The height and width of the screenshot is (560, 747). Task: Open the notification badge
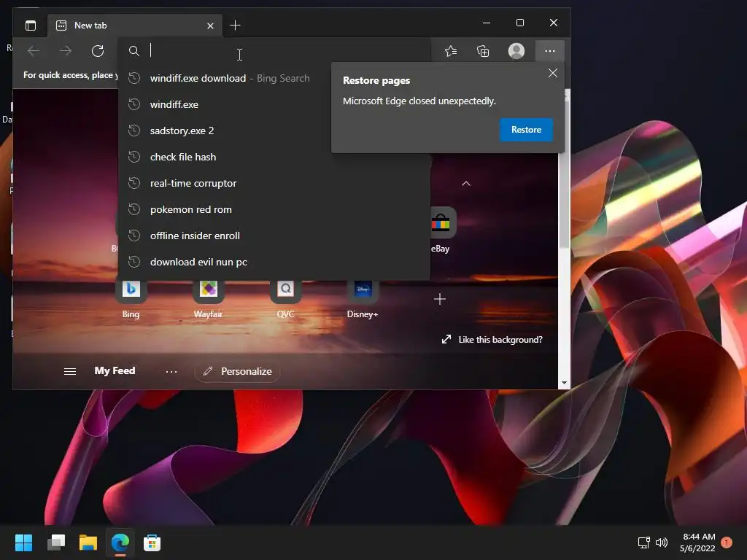pyautogui.click(x=727, y=542)
